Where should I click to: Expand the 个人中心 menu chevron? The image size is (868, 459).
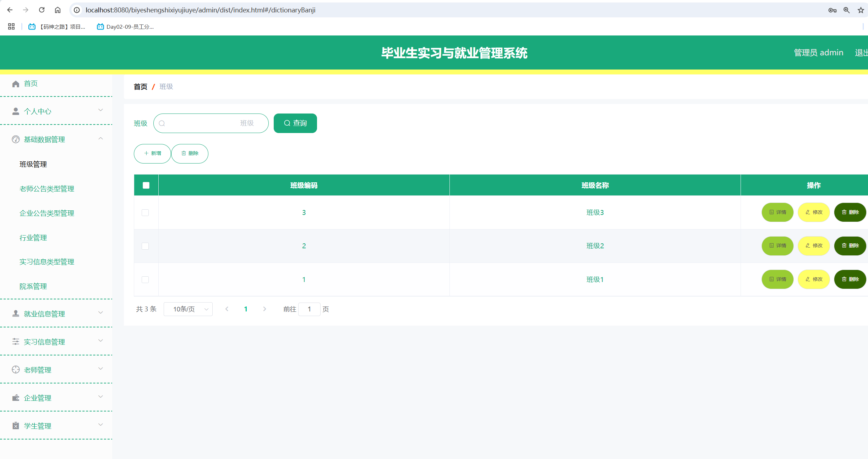101,110
